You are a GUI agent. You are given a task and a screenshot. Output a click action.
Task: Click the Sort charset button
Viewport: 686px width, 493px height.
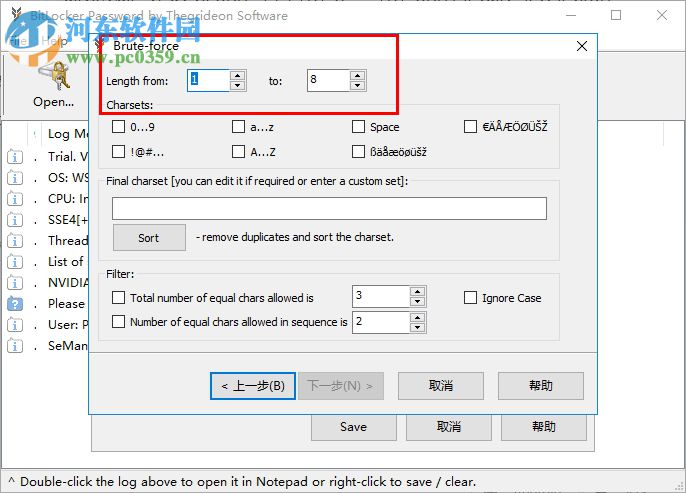click(x=149, y=238)
